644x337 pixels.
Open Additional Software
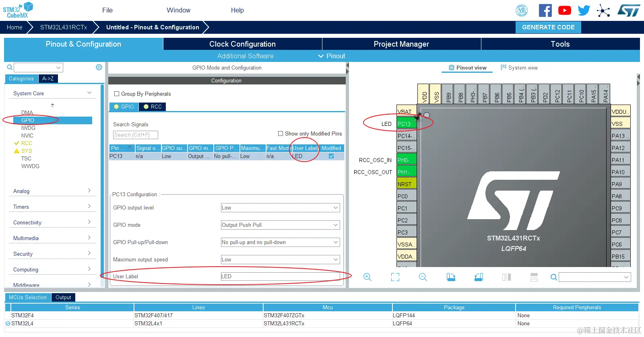point(245,56)
